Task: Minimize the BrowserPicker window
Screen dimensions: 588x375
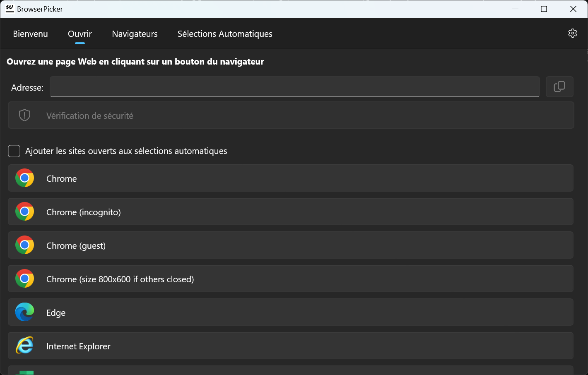Action: pyautogui.click(x=516, y=9)
